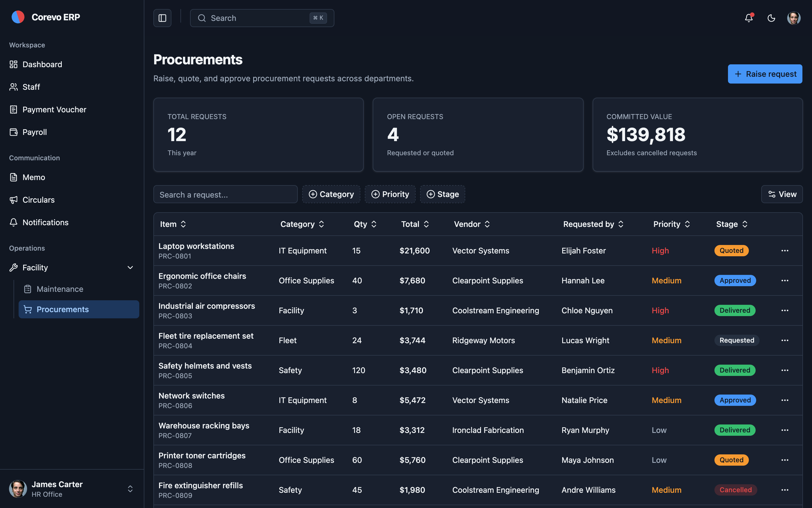Focus the Search a request field
Screen dimensions: 812x508
(226, 194)
